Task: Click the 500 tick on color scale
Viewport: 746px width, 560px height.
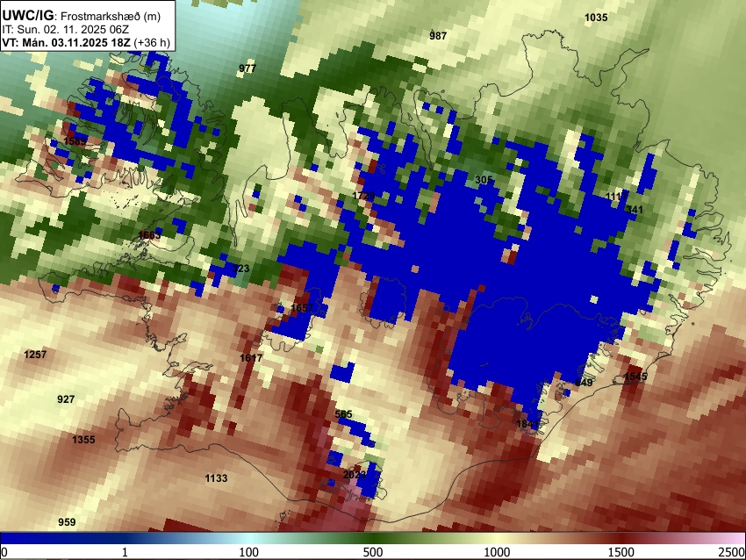Action: pyautogui.click(x=373, y=552)
